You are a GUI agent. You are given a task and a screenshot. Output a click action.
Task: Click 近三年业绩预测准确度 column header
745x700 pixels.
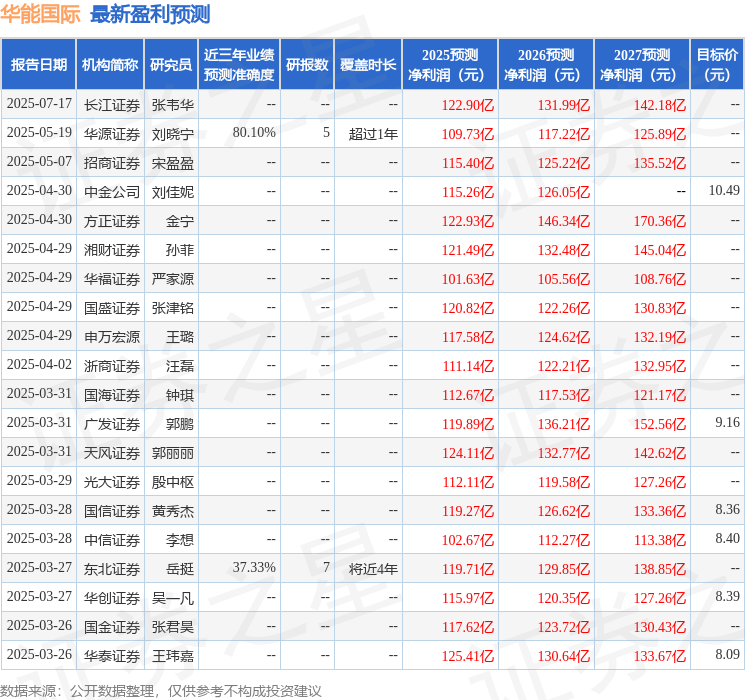point(239,64)
